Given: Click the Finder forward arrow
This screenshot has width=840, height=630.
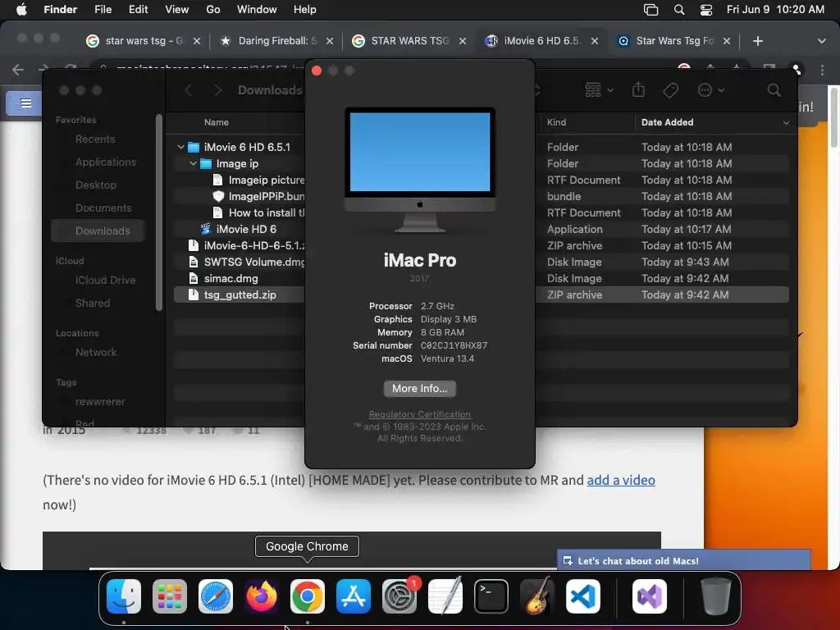Looking at the screenshot, I should click(217, 90).
